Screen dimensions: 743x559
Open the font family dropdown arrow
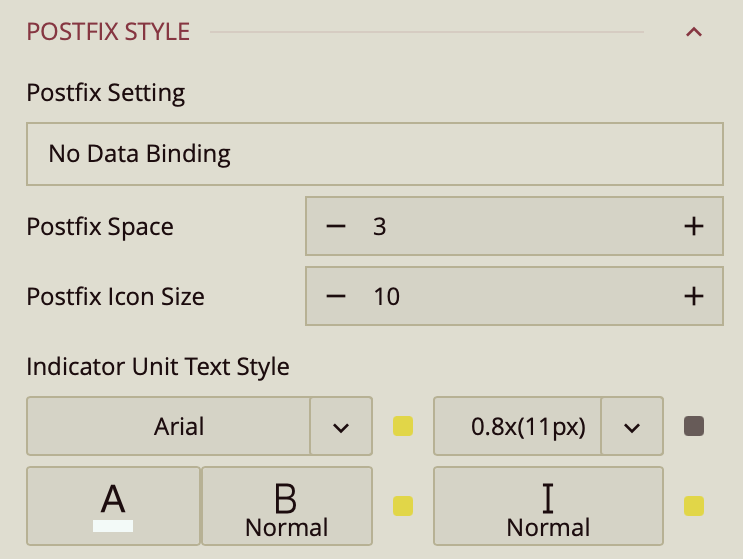[341, 427]
